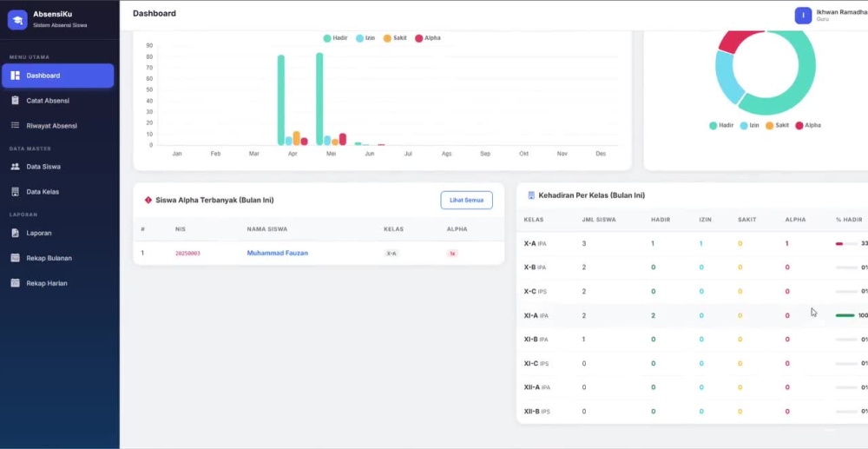Toggle Izin in donut chart legend

[x=750, y=126]
